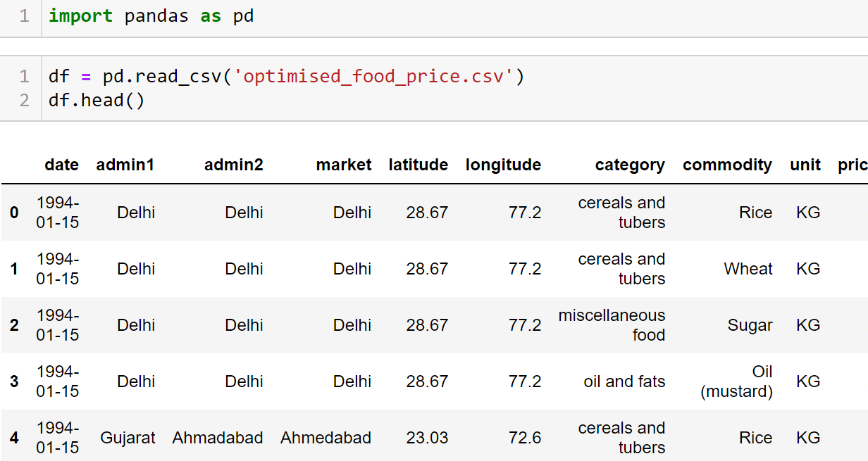Select the 'category' column header
The width and height of the screenshot is (868, 461).
629,165
